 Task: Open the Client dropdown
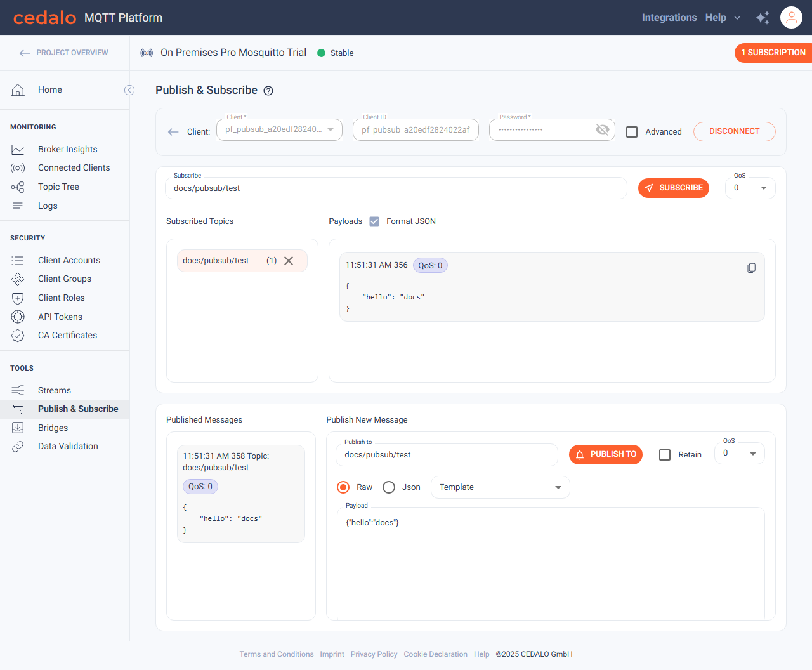point(279,129)
